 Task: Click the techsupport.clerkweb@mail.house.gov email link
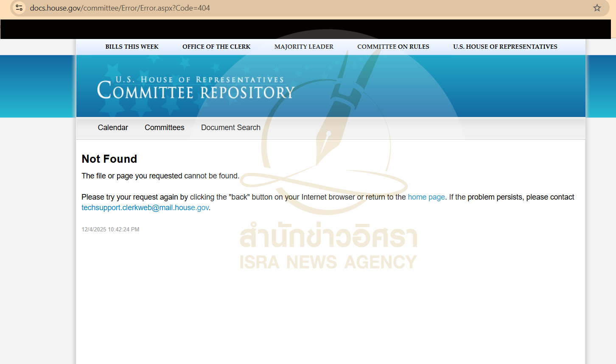pos(145,208)
